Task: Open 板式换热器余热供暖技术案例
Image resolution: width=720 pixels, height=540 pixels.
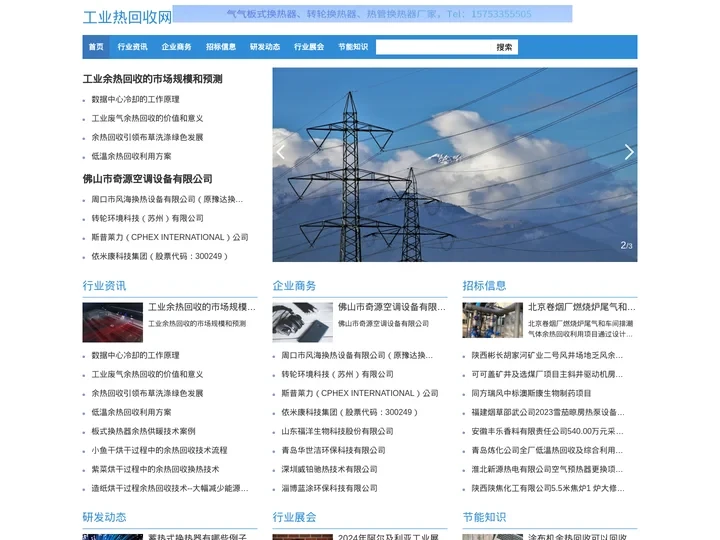Action: click(x=143, y=431)
